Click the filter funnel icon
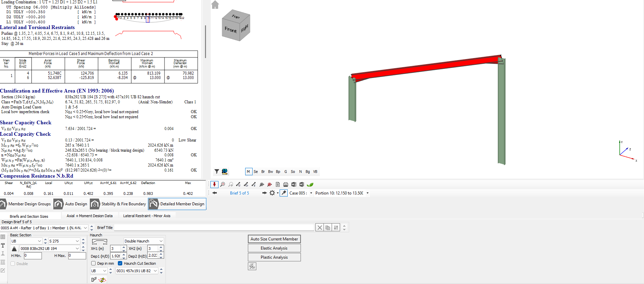 (217, 172)
